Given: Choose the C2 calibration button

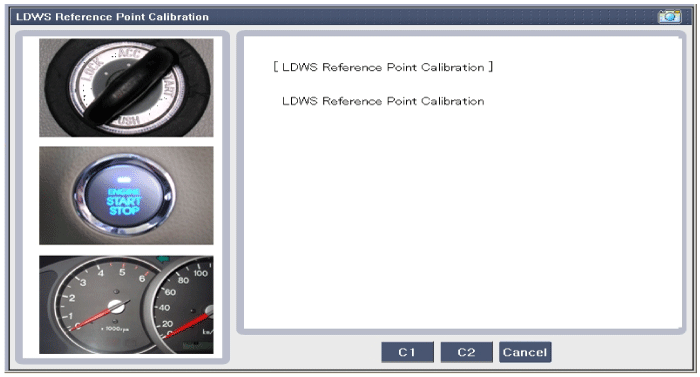Looking at the screenshot, I should pyautogui.click(x=467, y=352).
